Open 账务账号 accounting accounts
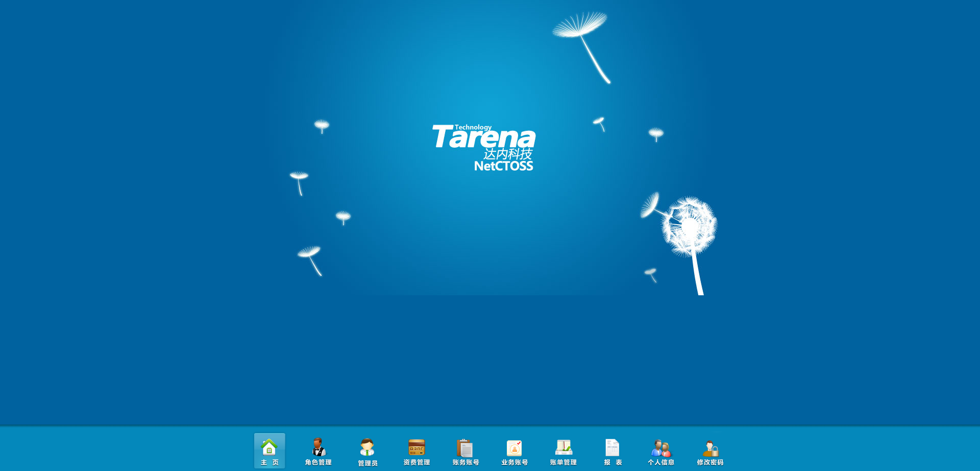Image resolution: width=980 pixels, height=471 pixels. [465, 451]
